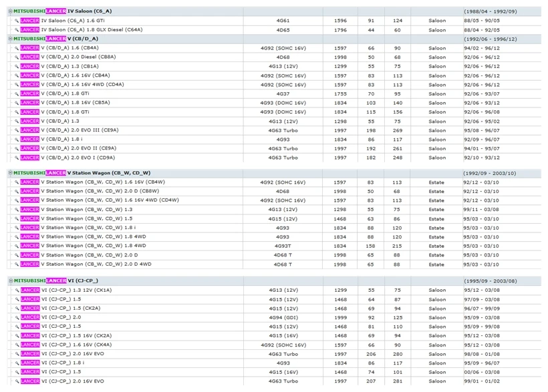Click magnifier icon for 2.0 EVO III (CE9A)
This screenshot has height=392, width=548.
[17, 130]
